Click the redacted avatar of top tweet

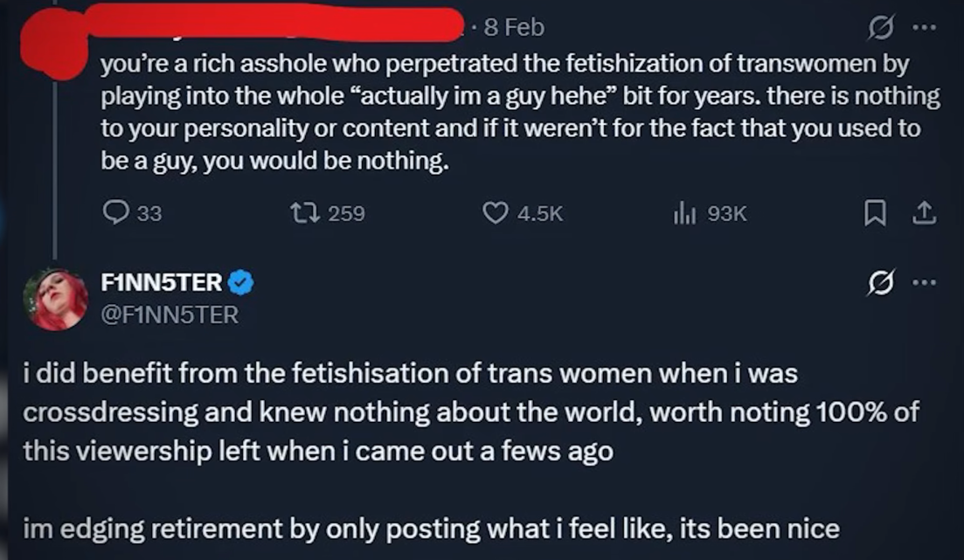(x=54, y=45)
